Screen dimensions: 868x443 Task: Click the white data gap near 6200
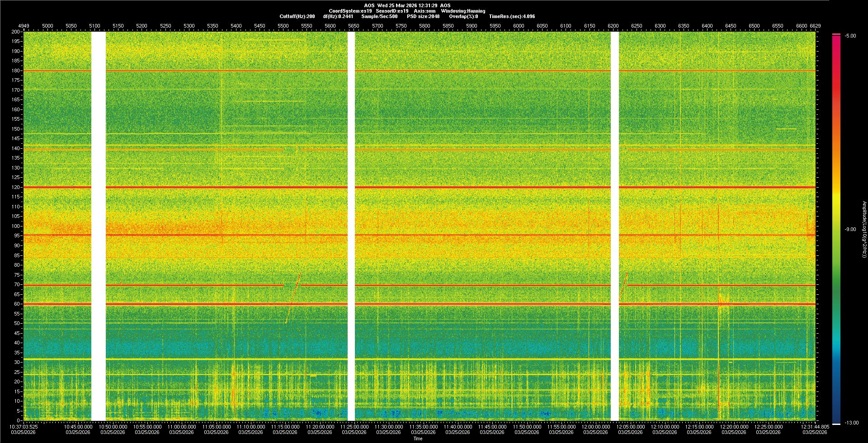click(614, 226)
